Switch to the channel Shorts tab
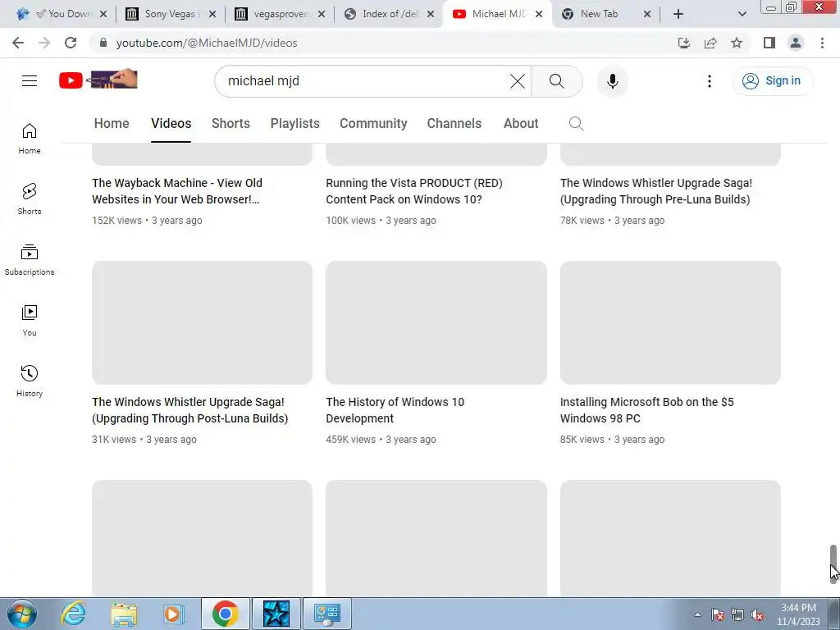Screen dimensions: 840x630 pos(231,123)
